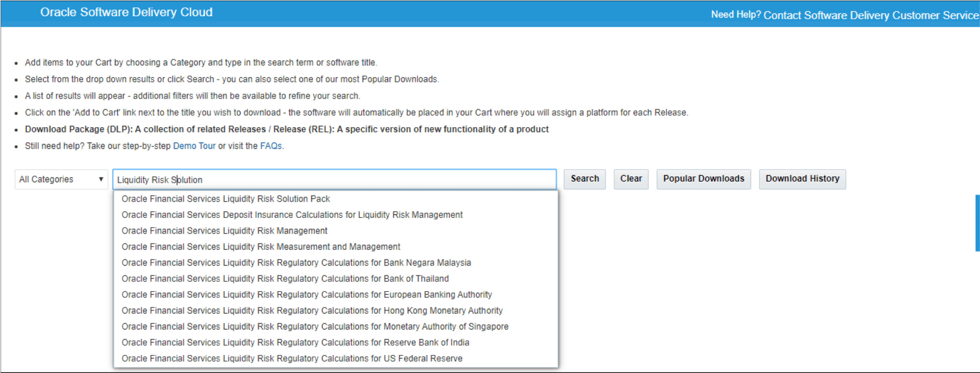Click the 'Add items to your Cart' instruction line
This screenshot has width=980, height=373.
201,63
